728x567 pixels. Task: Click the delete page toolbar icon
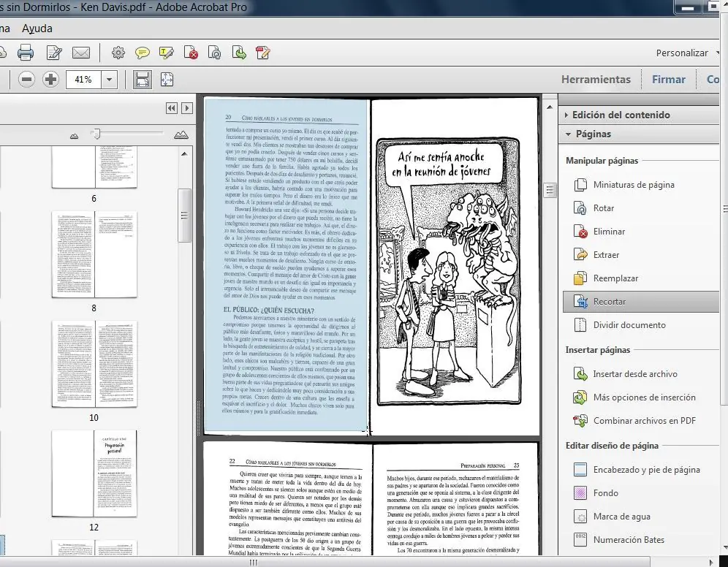[191, 53]
